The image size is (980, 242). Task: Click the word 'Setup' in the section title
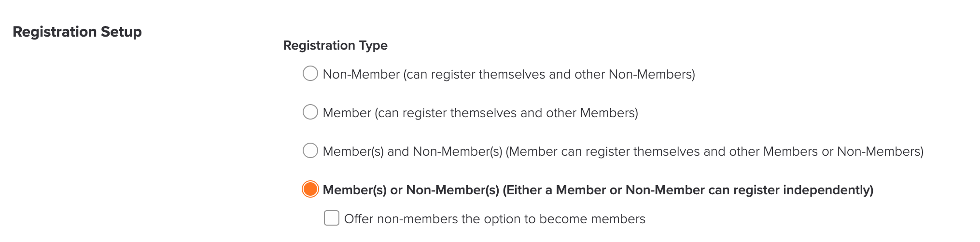point(121,32)
